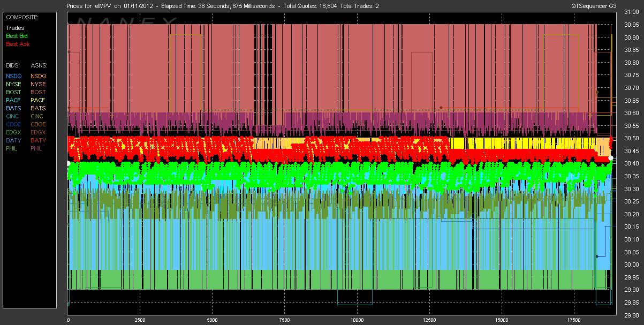
Task: Select PACF in the ASKS column
Action: (39, 100)
